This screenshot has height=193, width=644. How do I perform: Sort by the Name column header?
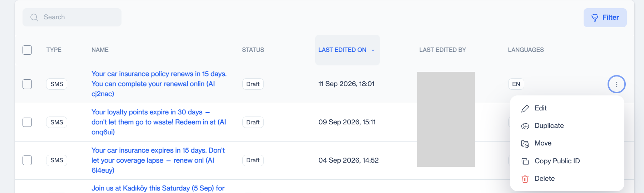pos(100,50)
